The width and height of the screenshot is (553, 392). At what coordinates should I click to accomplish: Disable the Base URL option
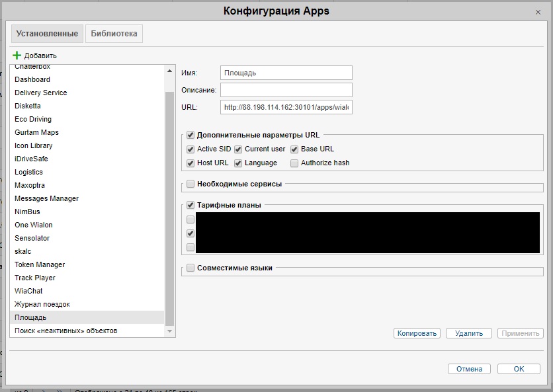[294, 149]
